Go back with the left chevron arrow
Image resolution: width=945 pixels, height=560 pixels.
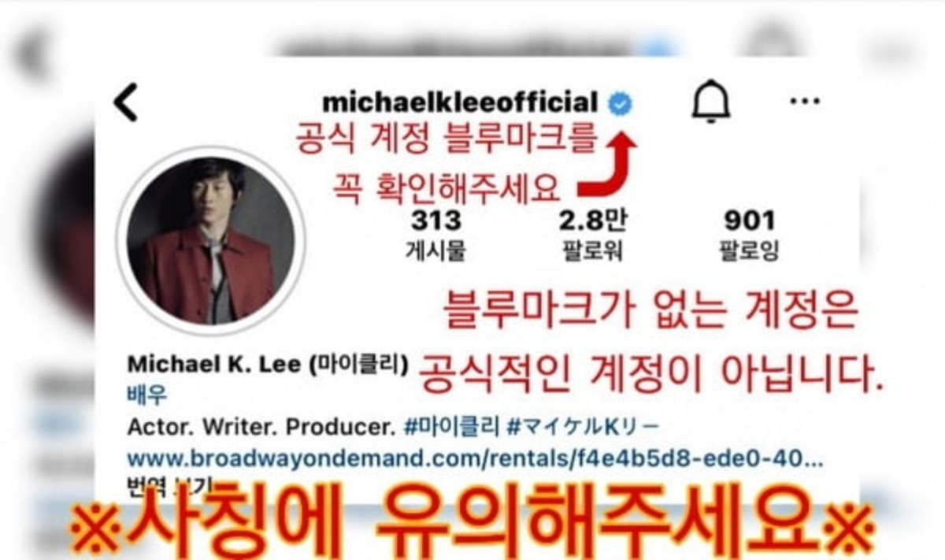click(125, 102)
